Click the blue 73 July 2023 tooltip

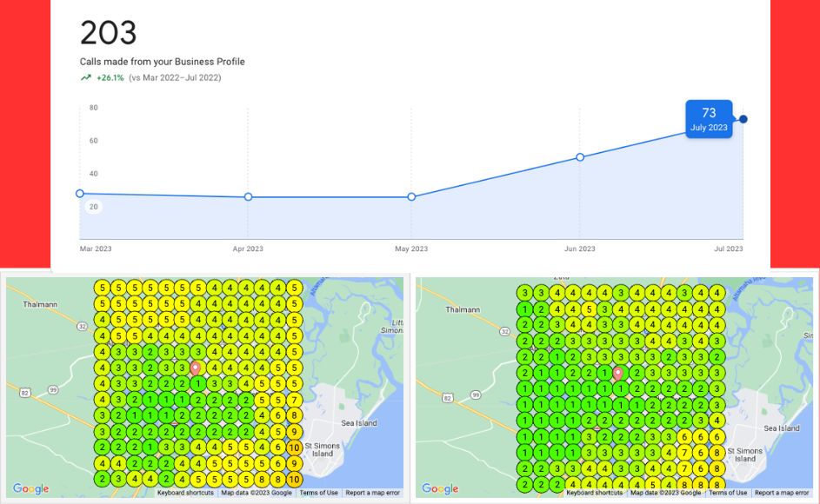pos(709,118)
